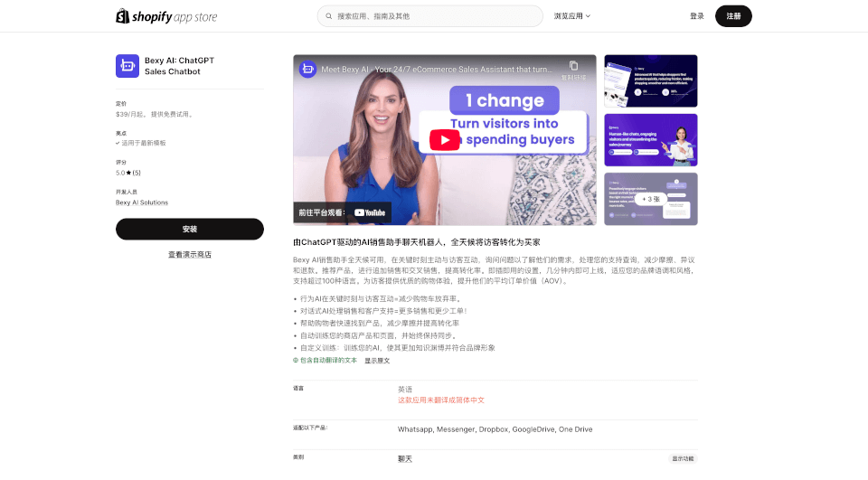This screenshot has width=868, height=480.
Task: Focus the app search input field
Action: point(430,16)
